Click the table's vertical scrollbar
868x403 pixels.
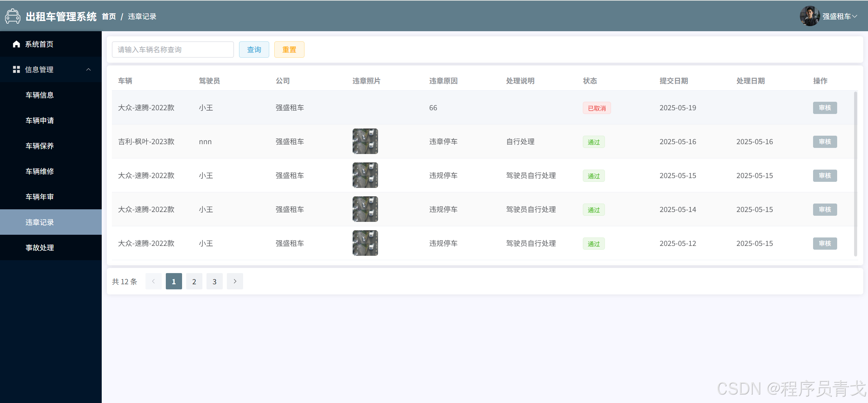pos(855,174)
